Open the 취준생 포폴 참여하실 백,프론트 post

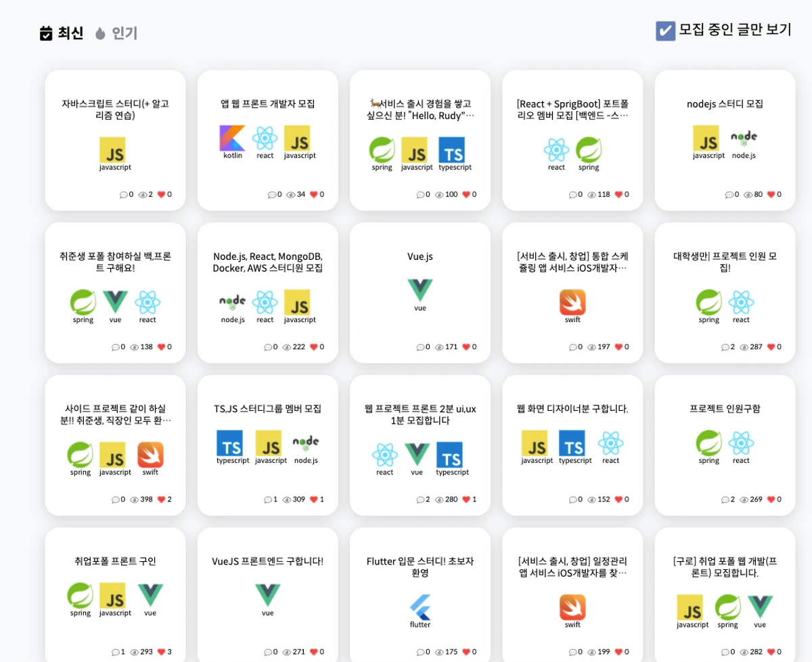pos(115,262)
